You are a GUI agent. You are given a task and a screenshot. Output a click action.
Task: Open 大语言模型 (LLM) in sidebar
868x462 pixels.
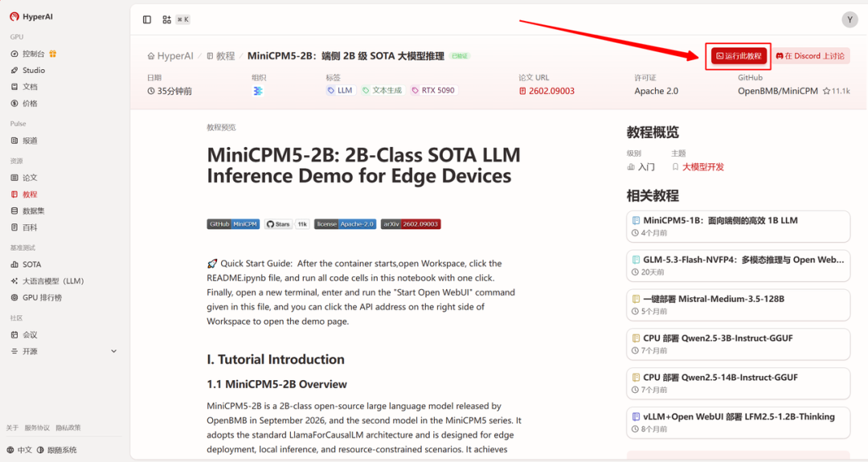48,281
